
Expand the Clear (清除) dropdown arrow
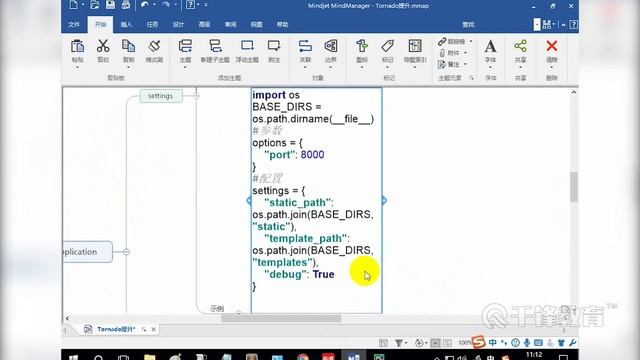[552, 67]
